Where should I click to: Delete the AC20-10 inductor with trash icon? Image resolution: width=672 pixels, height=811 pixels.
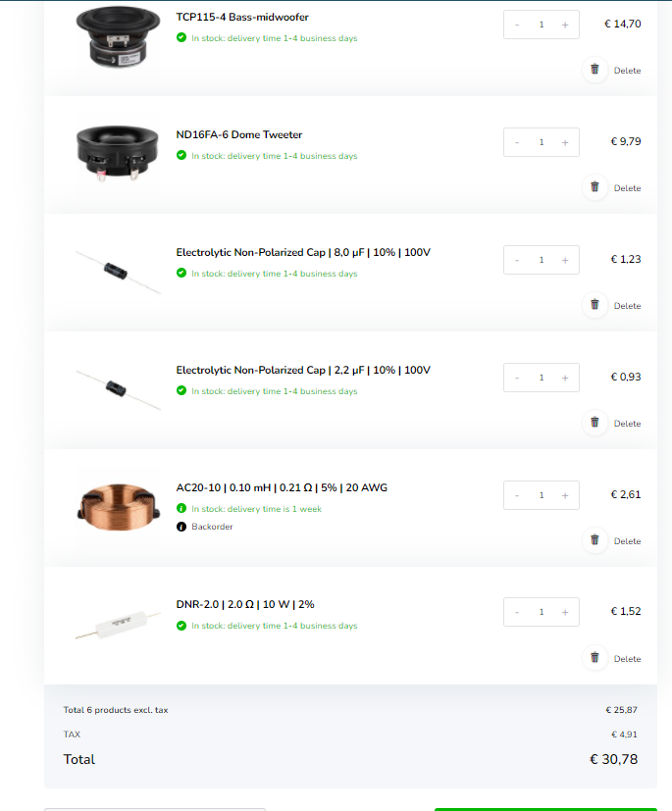[594, 540]
